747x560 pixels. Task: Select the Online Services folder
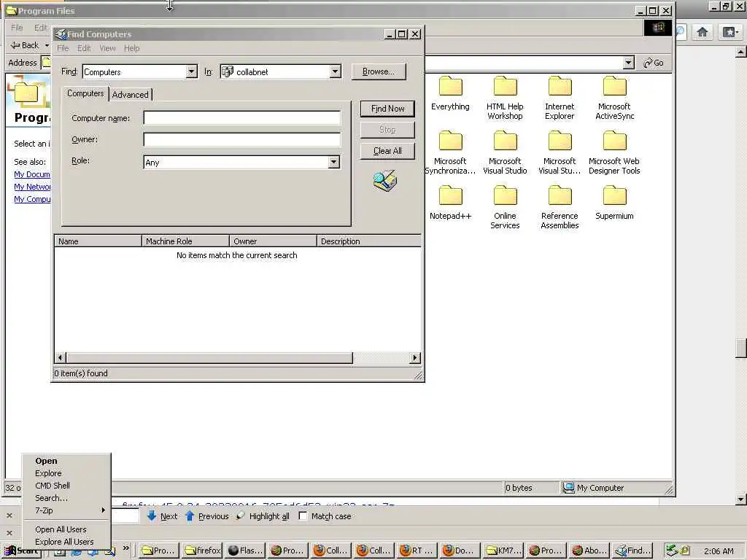505,208
